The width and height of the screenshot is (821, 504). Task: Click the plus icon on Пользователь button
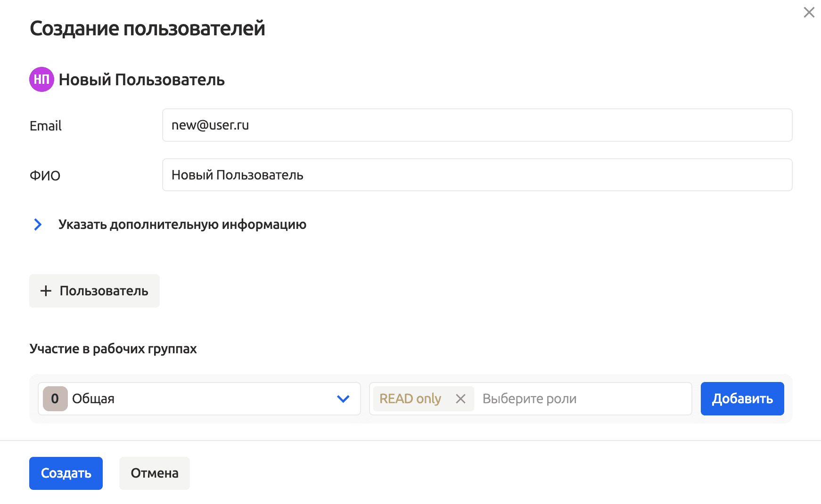46,291
